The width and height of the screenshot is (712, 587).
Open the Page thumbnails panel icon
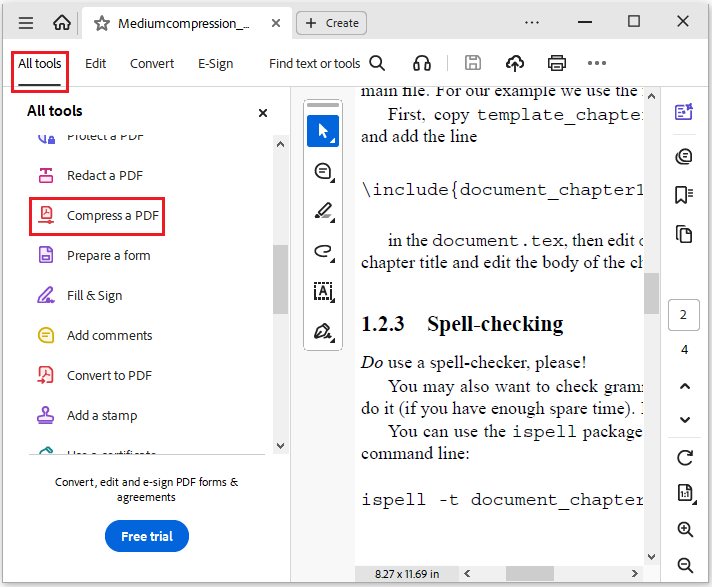684,234
